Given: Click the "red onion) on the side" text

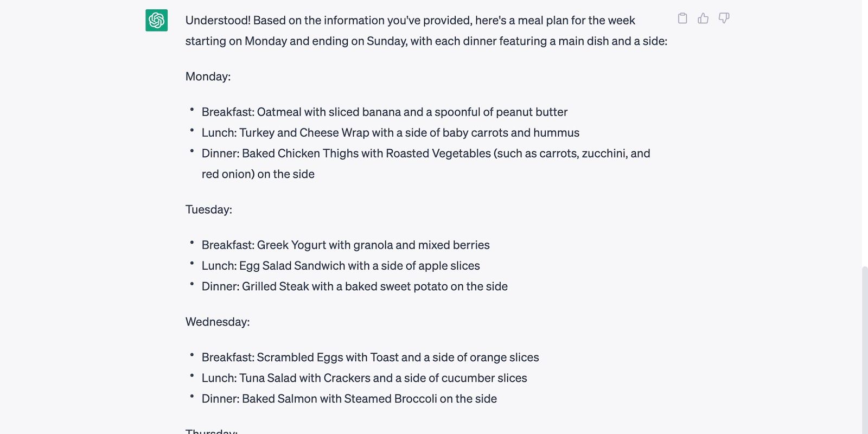Looking at the screenshot, I should [258, 174].
